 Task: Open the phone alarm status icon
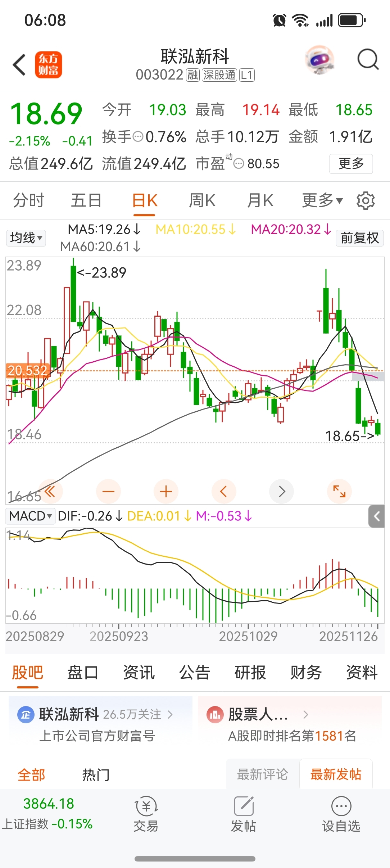coord(280,20)
